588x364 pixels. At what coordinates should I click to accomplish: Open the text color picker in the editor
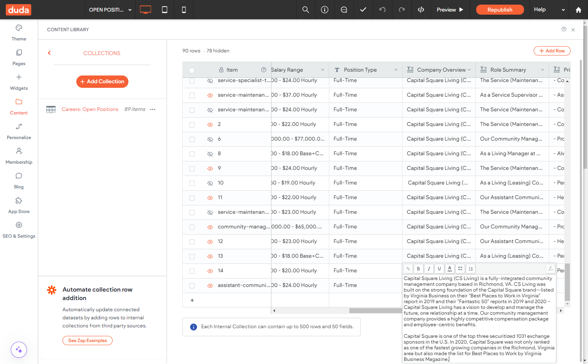[450, 269]
